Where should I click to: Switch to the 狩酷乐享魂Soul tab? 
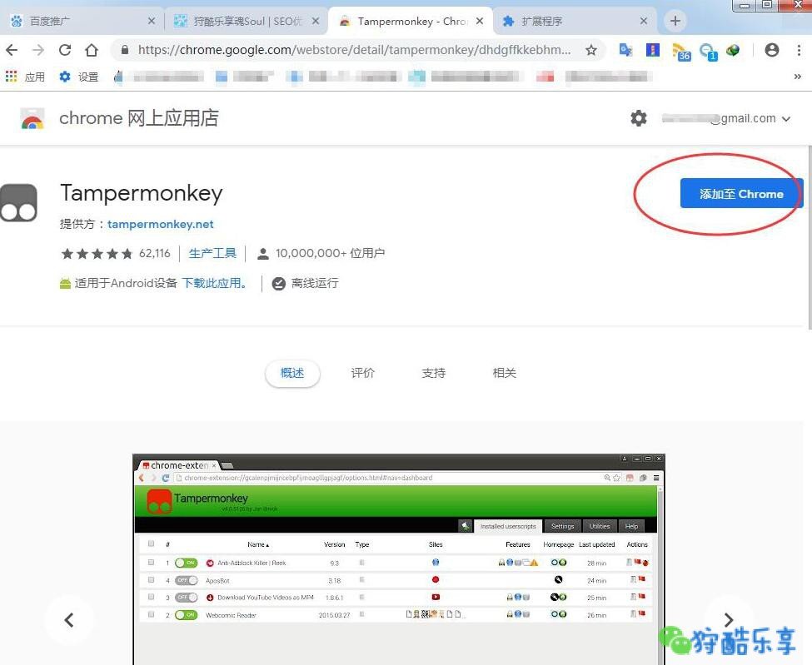(246, 21)
